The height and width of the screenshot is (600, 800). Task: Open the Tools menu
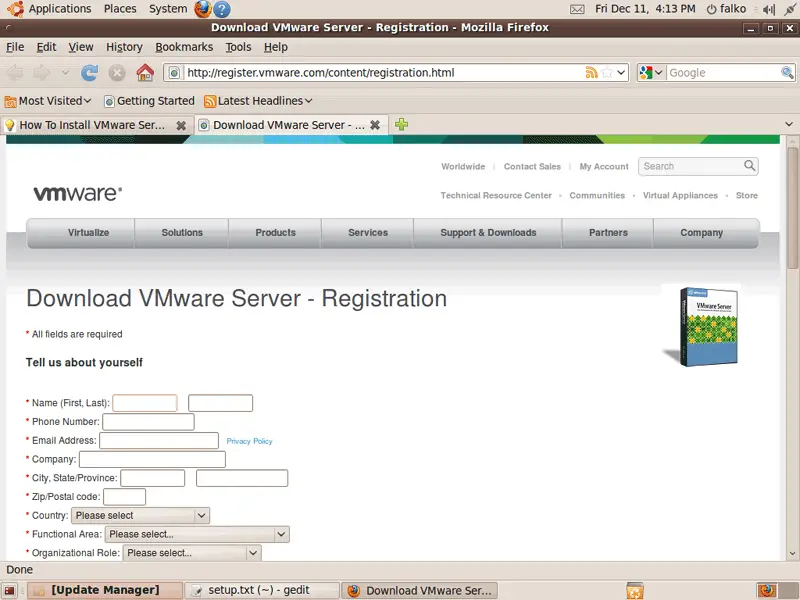[x=238, y=47]
